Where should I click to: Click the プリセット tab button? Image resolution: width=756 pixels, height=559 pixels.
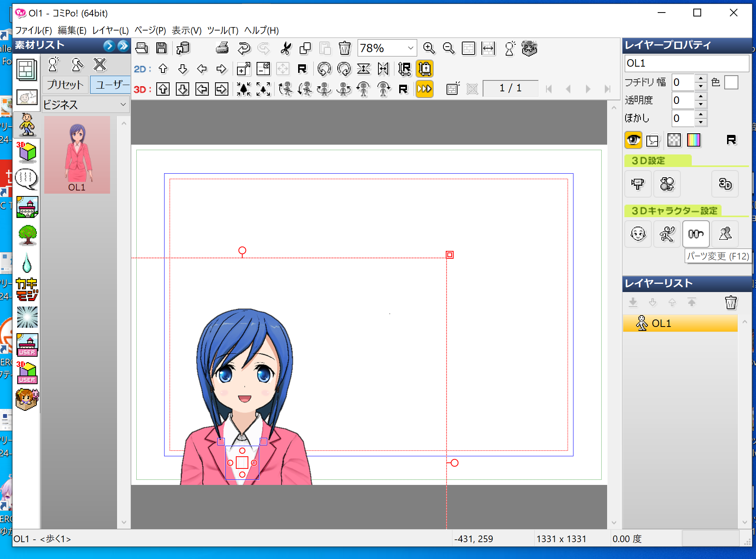click(x=65, y=85)
